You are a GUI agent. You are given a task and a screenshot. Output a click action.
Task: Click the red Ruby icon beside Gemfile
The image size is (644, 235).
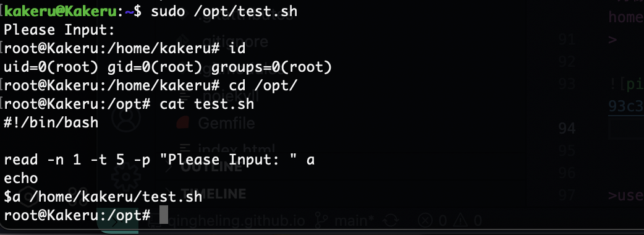point(184,123)
